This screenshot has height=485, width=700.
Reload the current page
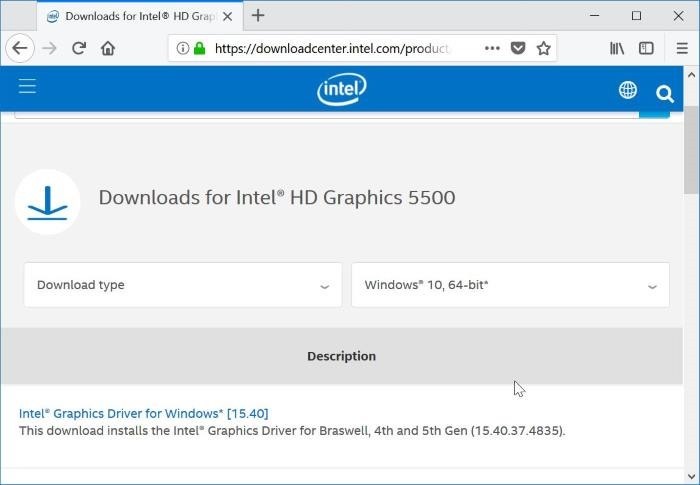pos(79,48)
